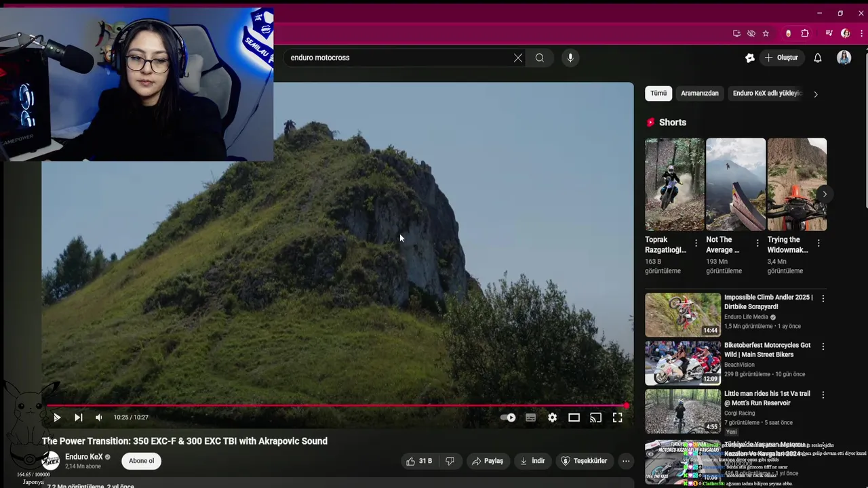This screenshot has height=488, width=868.
Task: Open 'Trying the Widowmak...' short thumbnail
Action: (797, 184)
